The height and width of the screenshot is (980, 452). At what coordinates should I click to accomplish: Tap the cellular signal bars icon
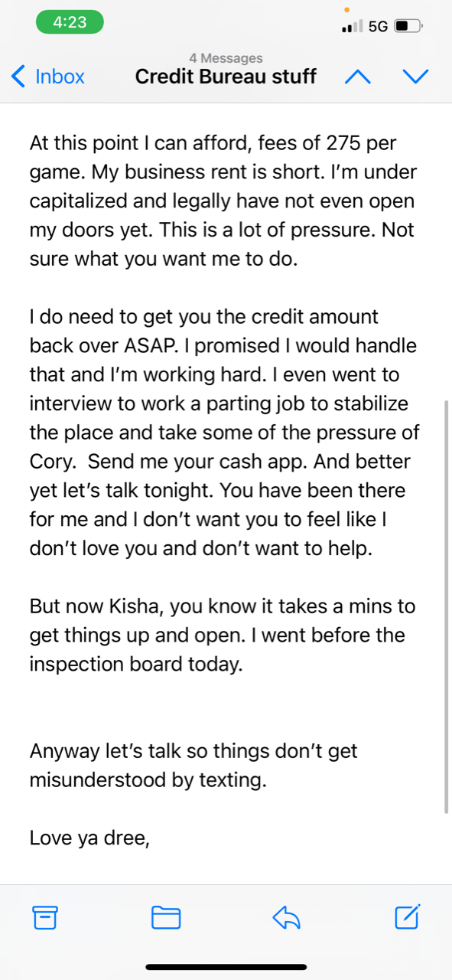click(x=353, y=27)
